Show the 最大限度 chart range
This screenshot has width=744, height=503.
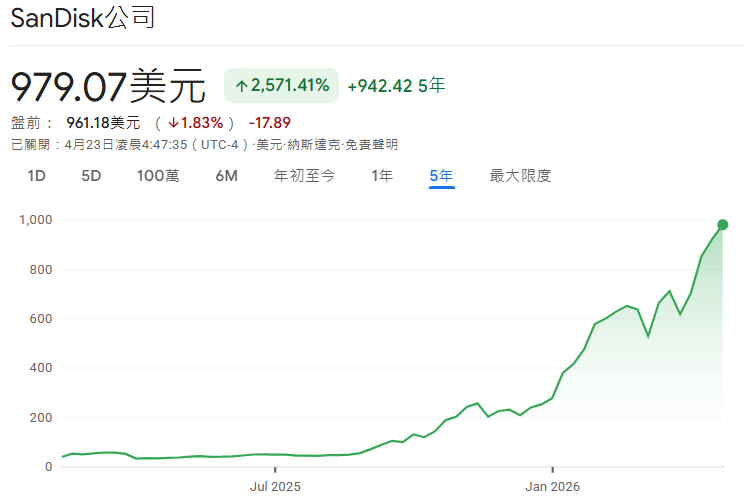[x=520, y=176]
